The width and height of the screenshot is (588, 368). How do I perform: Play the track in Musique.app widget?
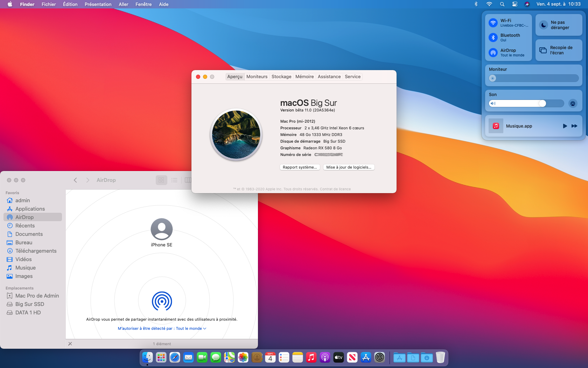(x=565, y=126)
